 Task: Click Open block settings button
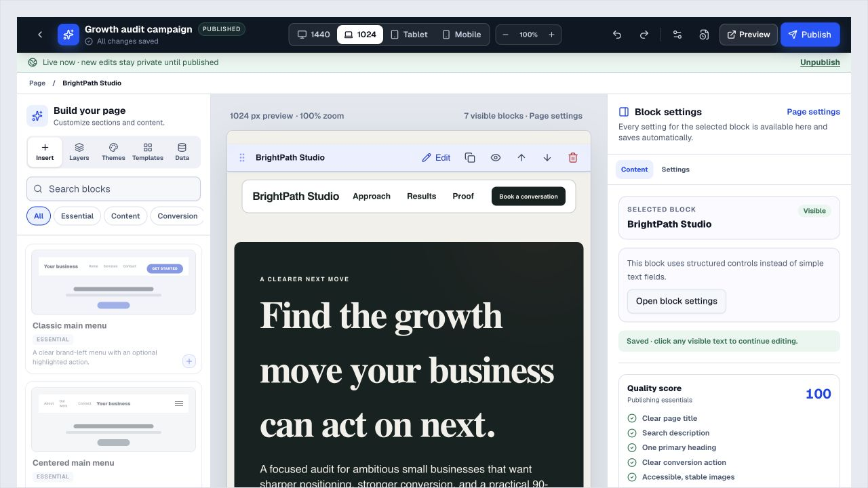point(677,302)
